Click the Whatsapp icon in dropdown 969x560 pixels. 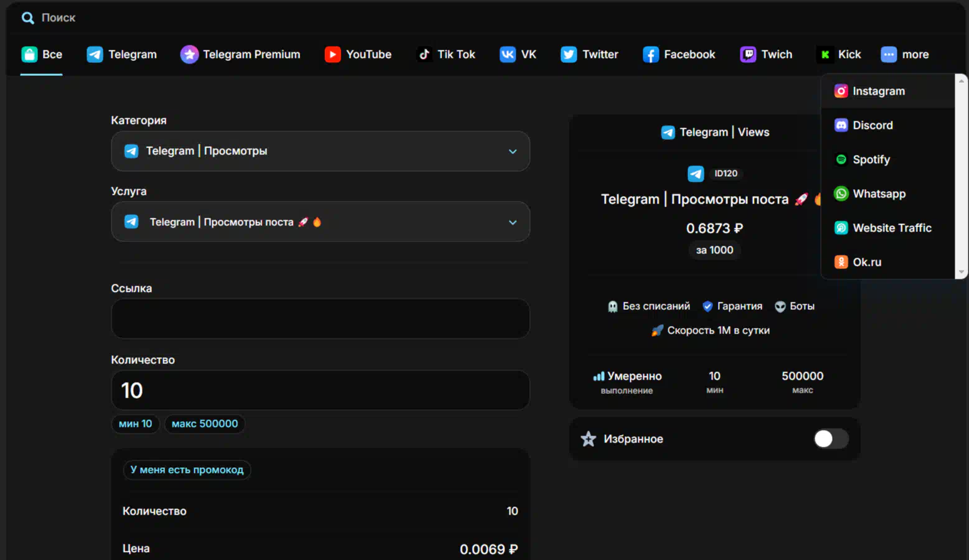[841, 194]
